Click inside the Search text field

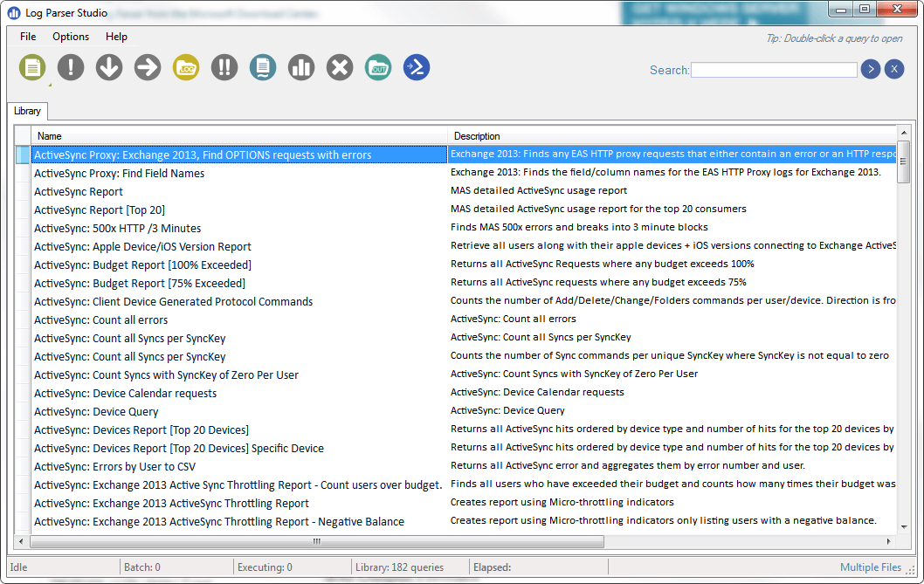click(773, 69)
